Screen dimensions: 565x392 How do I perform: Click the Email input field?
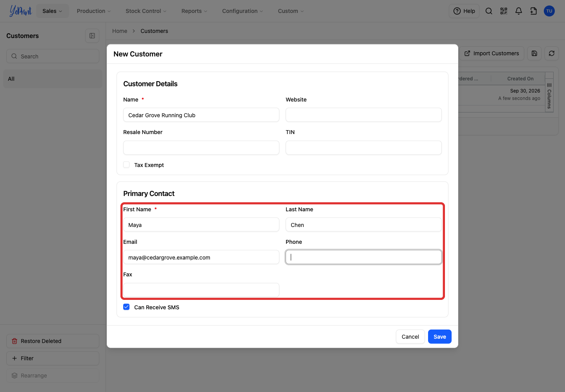tap(201, 257)
